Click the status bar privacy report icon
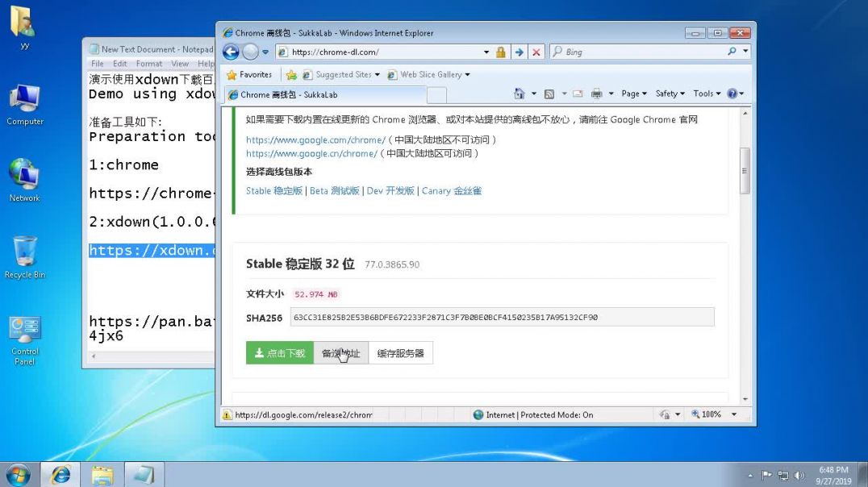 tap(665, 414)
